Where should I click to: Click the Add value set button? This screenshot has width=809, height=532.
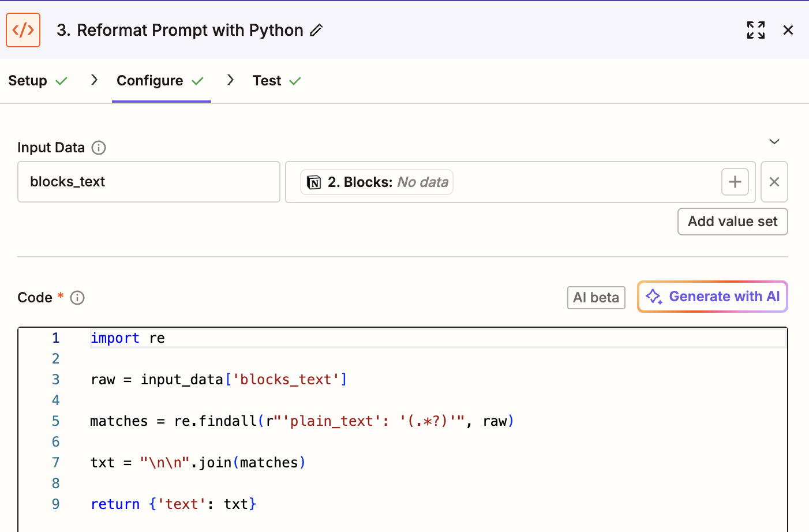(732, 222)
